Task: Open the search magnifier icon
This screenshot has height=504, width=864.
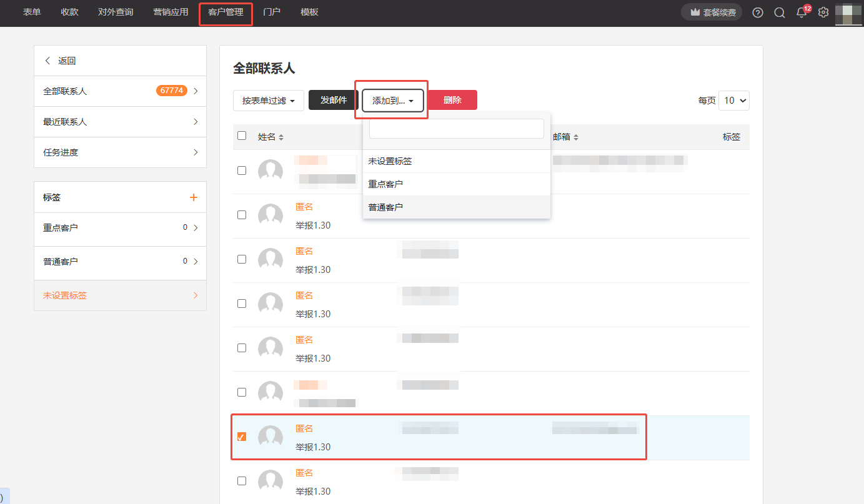Action: pos(780,12)
